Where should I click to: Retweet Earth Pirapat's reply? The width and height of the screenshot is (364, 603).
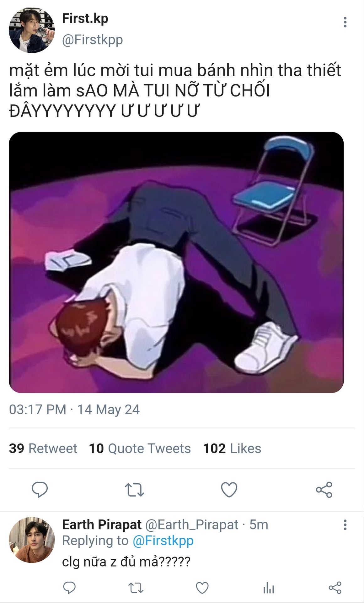136,588
